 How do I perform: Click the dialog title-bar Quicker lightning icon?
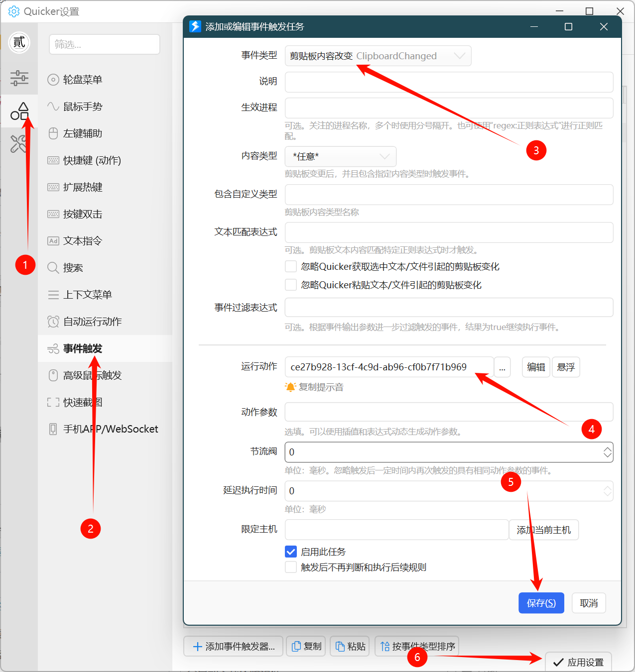tap(195, 26)
